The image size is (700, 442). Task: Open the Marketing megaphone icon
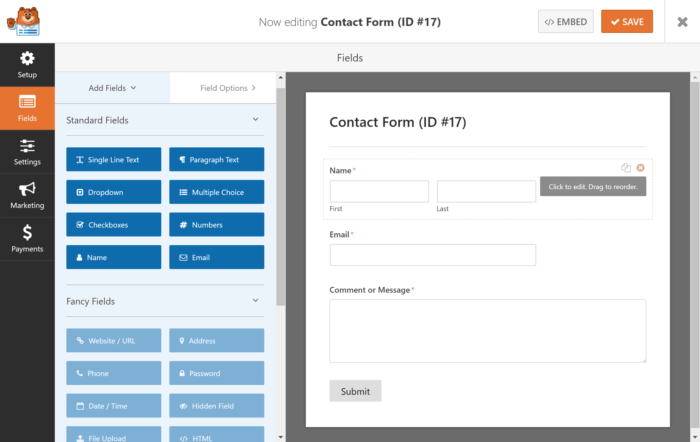[27, 189]
